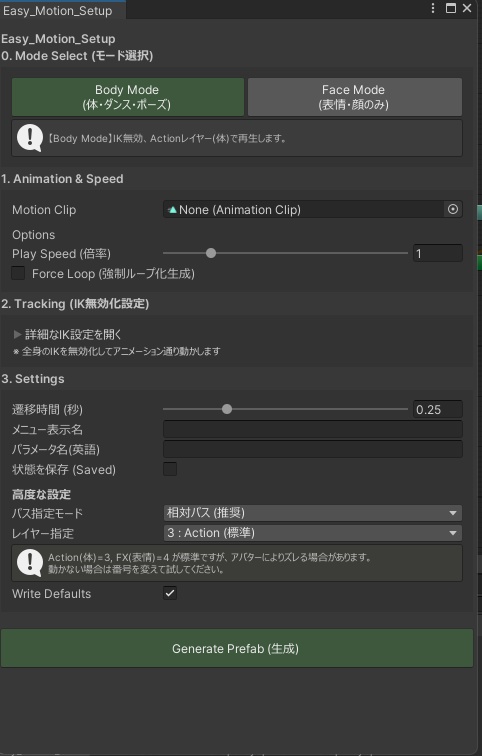Screen dimensions: 482x756
Task: Enable the Force Loop checkbox
Action: (18, 273)
